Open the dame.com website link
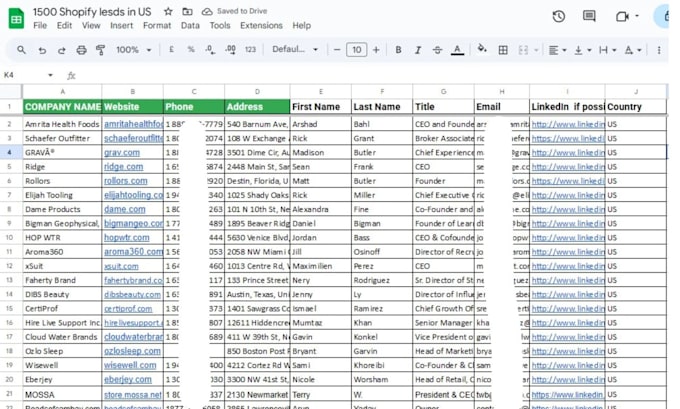 pos(124,209)
